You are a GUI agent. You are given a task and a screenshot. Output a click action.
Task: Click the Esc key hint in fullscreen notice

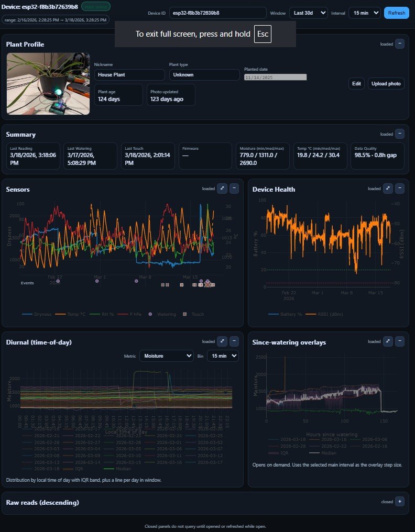tap(263, 34)
